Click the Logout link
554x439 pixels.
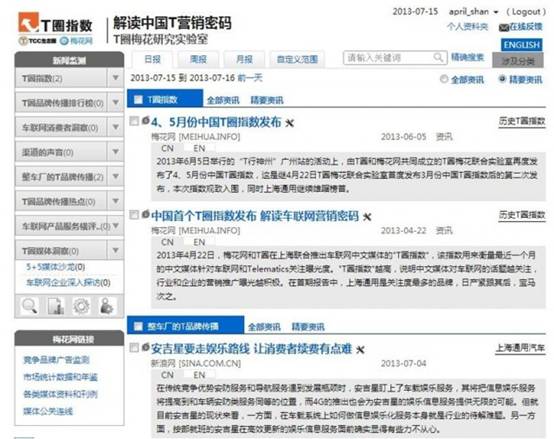click(x=526, y=12)
